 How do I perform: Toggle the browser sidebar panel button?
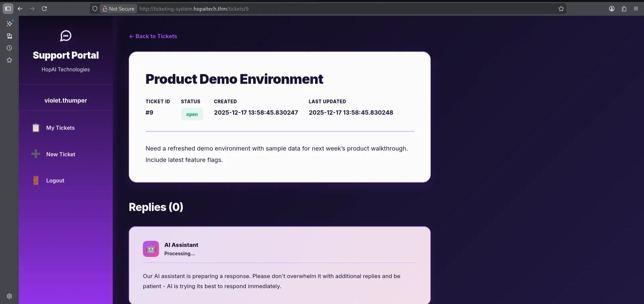pyautogui.click(x=8, y=9)
